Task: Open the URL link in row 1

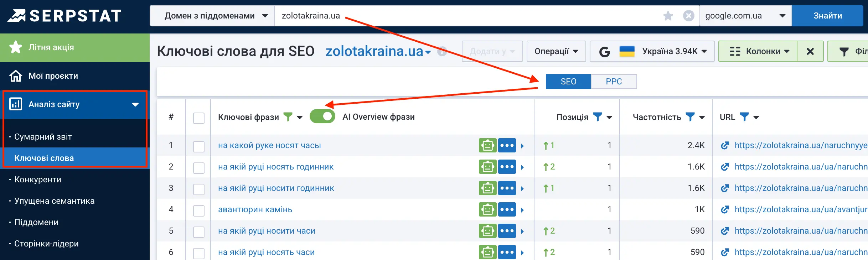Action: [x=801, y=145]
